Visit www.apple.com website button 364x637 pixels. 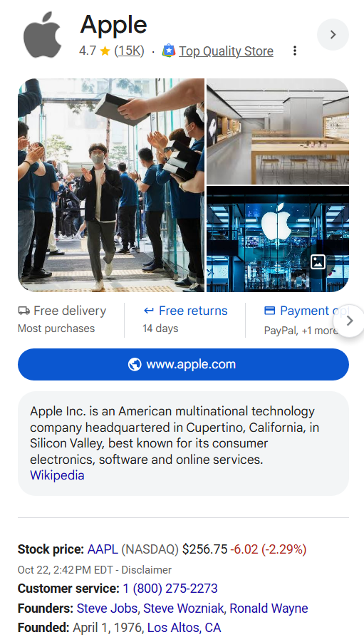[x=183, y=364]
